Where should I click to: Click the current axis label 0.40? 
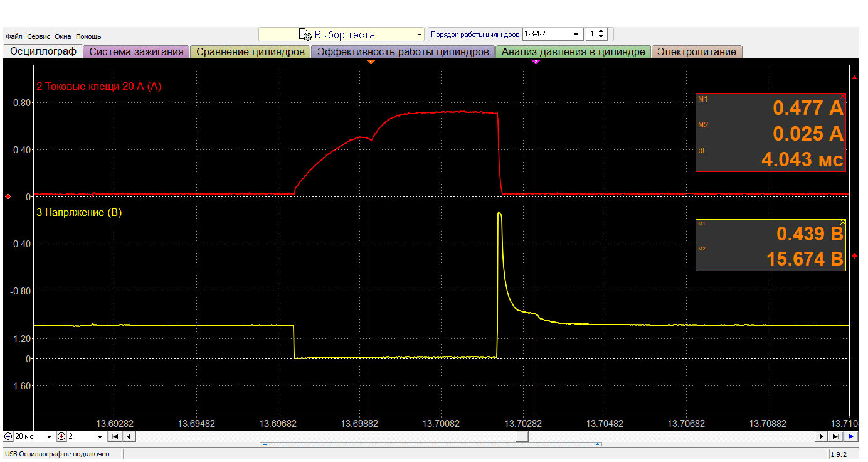pyautogui.click(x=23, y=149)
